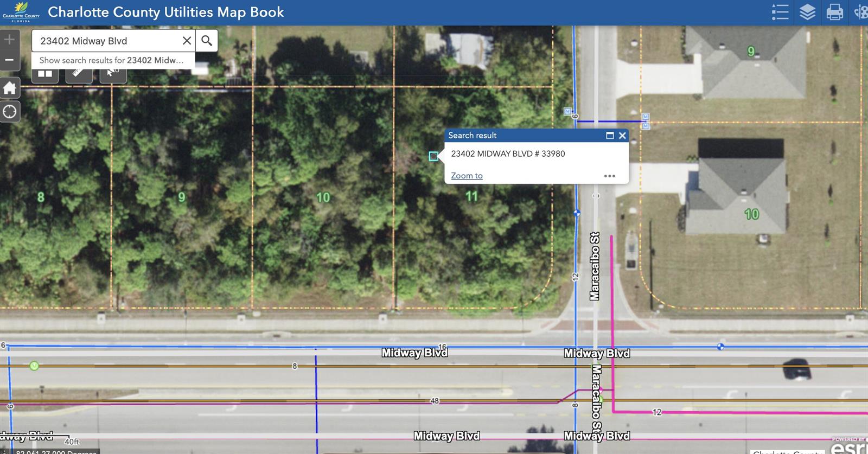
Task: Return to default map extent
Action: click(x=10, y=88)
